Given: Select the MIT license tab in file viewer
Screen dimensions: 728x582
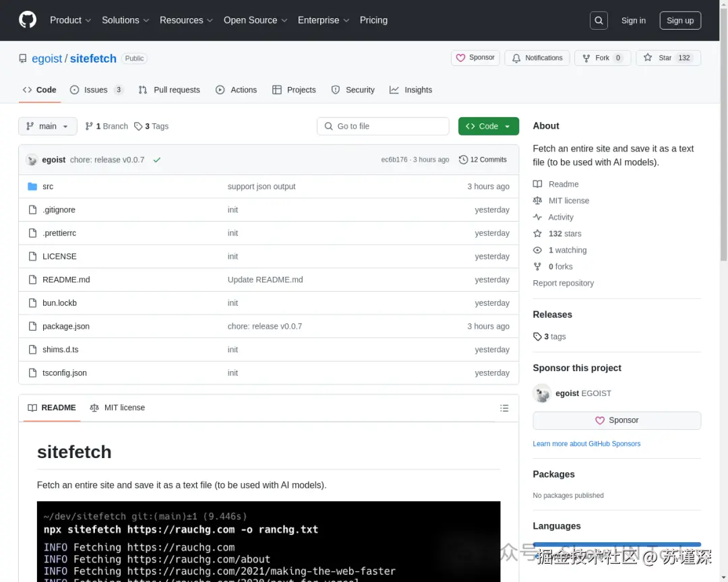Looking at the screenshot, I should click(x=117, y=408).
